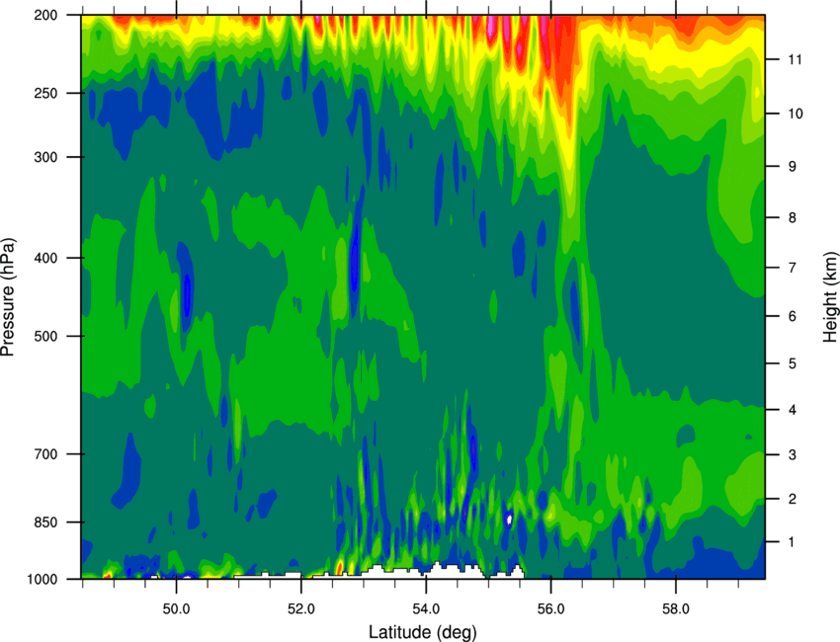Select the 56.0 latitude label
Viewport: 840px width, 642px height.
pyautogui.click(x=550, y=609)
